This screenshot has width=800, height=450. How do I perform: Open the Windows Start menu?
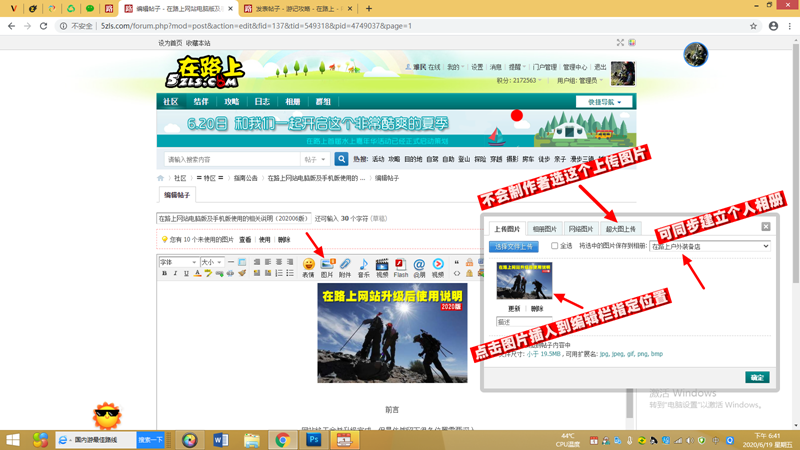click(x=12, y=440)
